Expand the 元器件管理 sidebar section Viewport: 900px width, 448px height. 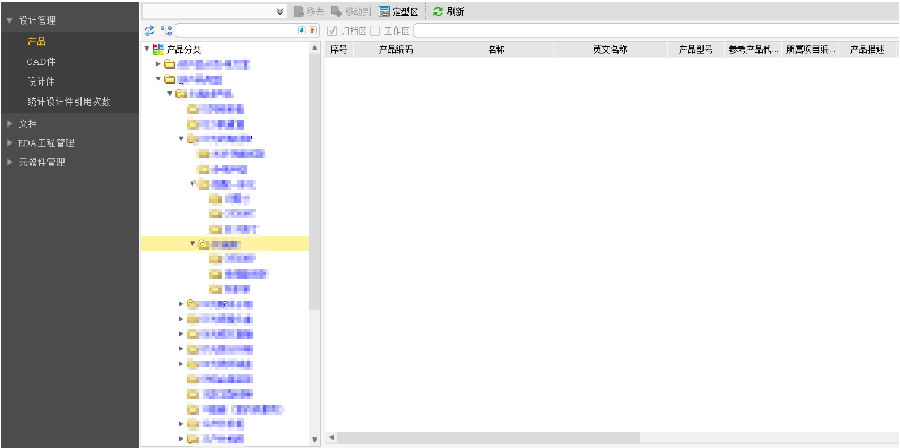pos(9,162)
